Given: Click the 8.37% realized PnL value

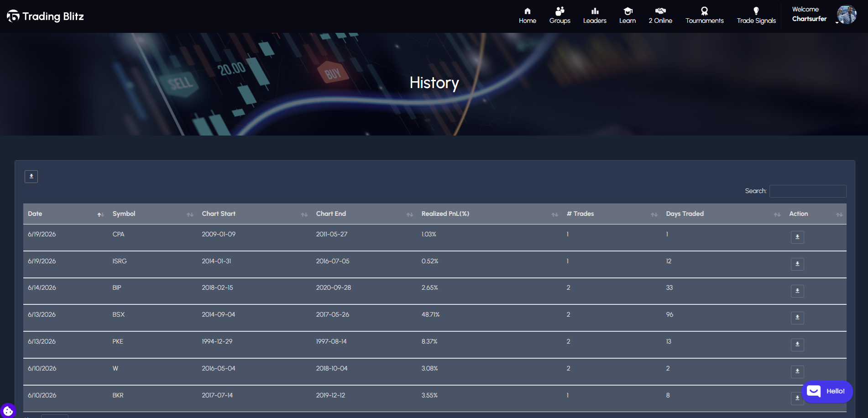Looking at the screenshot, I should [429, 341].
